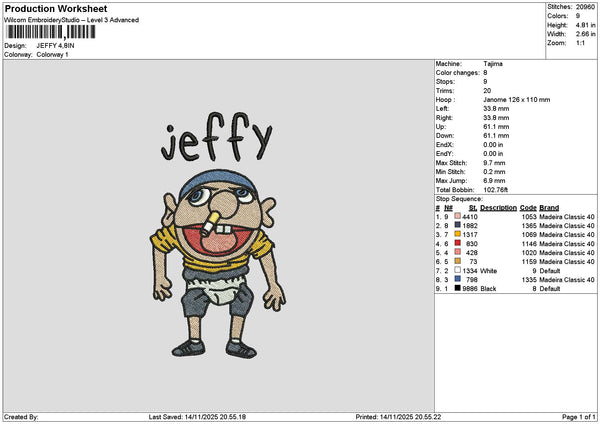Select stitch count '4410' in stop row 1
Viewport: 600px width, 424px height.
[x=470, y=217]
